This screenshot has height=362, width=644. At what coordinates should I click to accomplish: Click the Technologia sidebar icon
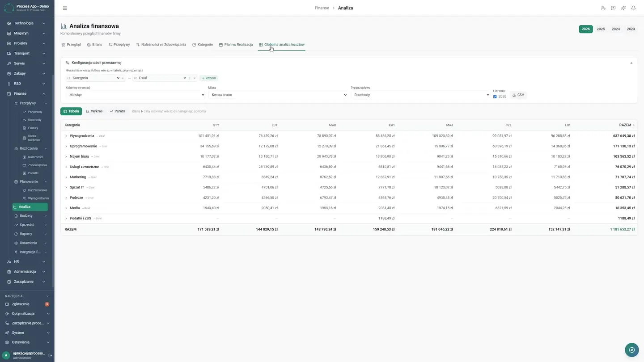(9, 23)
